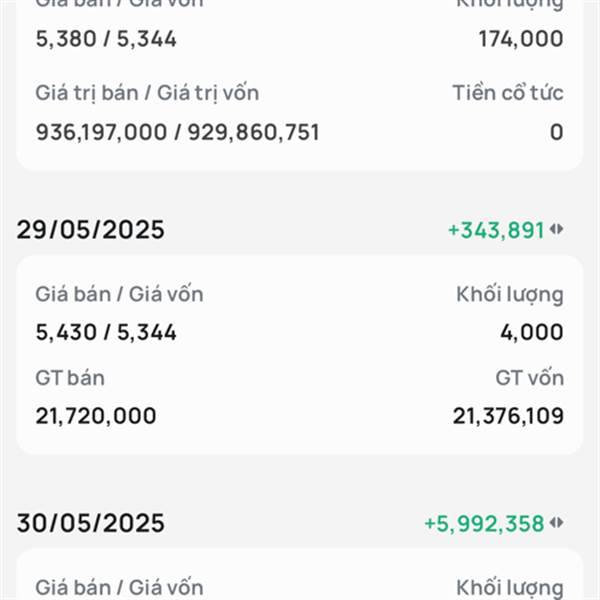Tap the price pair 5,380 / 5,344
The height and width of the screenshot is (600, 600).
[106, 39]
